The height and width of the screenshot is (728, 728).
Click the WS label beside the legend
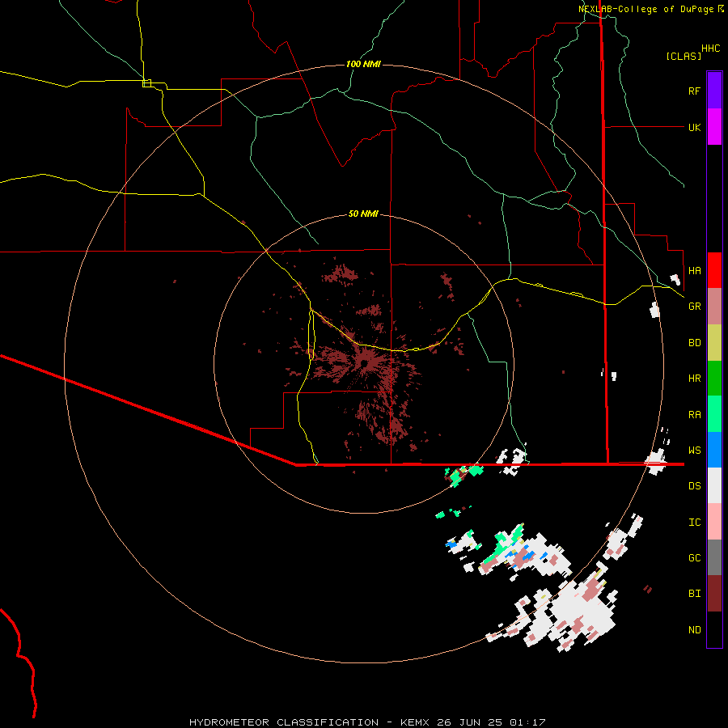pos(694,451)
